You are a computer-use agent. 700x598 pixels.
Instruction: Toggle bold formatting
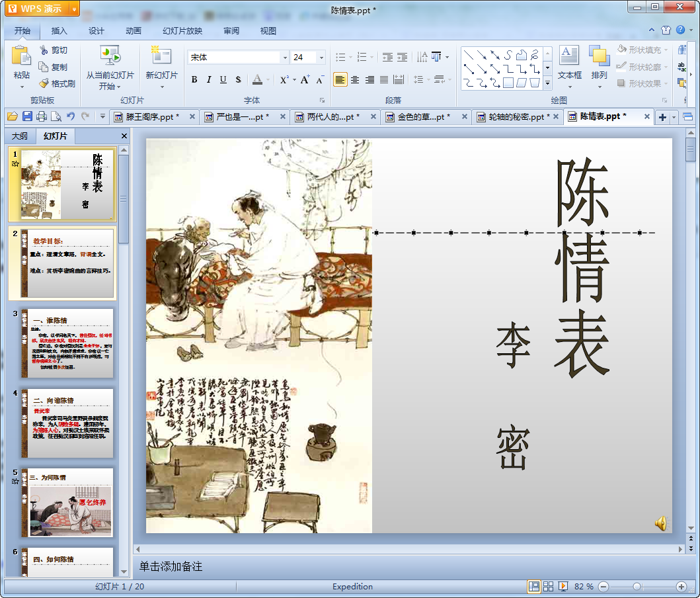pos(194,80)
